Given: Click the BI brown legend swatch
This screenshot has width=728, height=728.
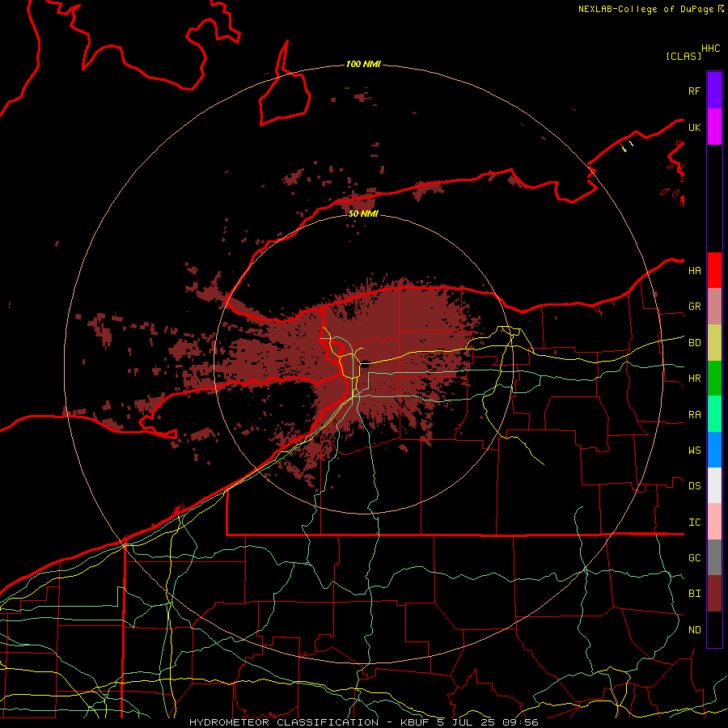Looking at the screenshot, I should point(714,594).
